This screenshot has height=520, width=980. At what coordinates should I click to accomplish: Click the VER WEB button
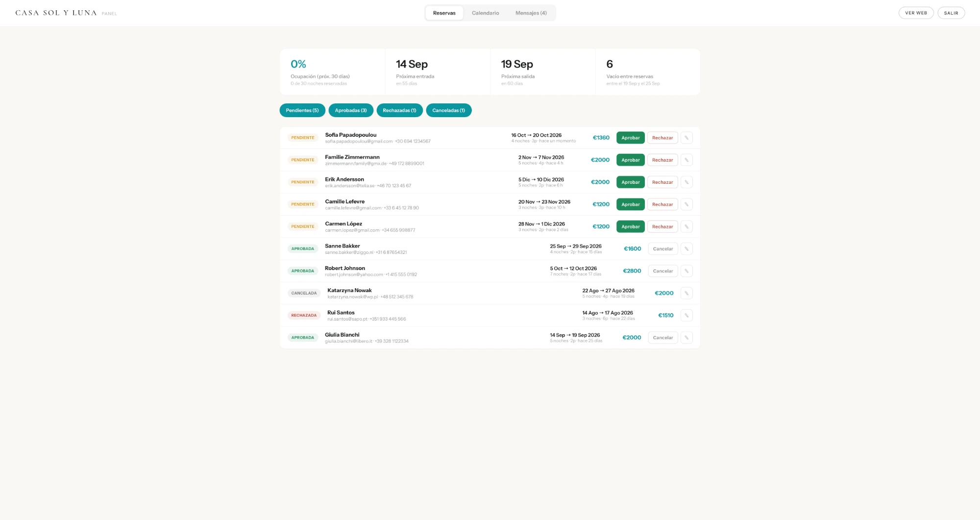click(x=916, y=13)
